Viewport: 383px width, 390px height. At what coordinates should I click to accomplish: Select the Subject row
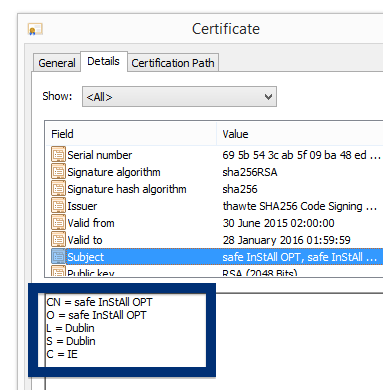coord(217,257)
